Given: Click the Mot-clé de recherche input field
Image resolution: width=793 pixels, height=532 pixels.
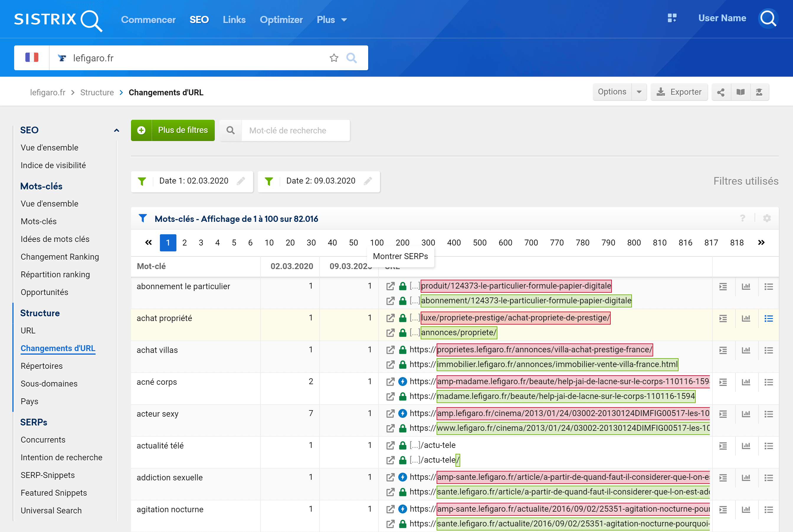Looking at the screenshot, I should point(295,131).
